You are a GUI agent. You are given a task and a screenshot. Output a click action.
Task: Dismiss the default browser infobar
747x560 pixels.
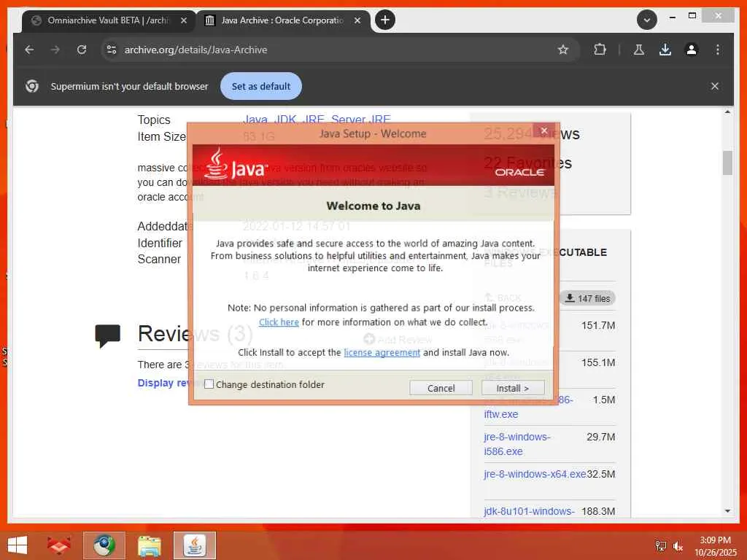[x=715, y=86]
